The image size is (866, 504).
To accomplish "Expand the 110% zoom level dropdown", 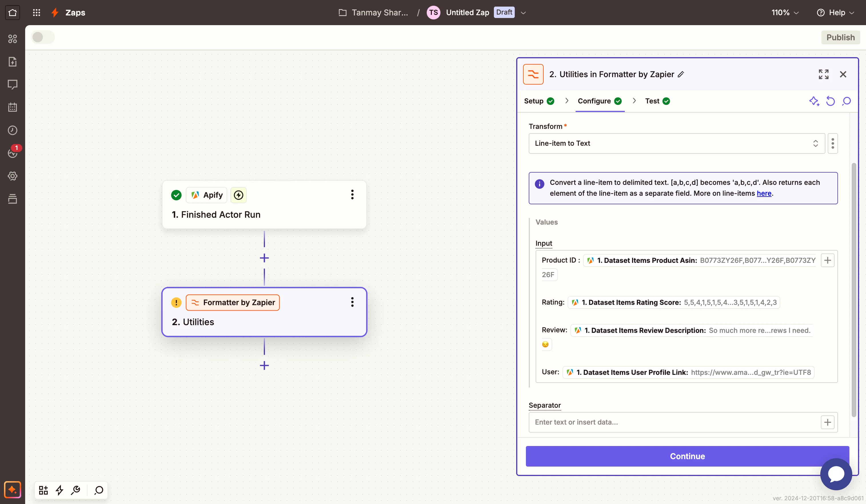I will (785, 12).
